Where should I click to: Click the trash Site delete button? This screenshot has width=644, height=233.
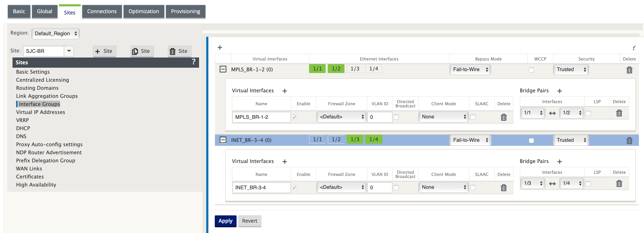[179, 51]
